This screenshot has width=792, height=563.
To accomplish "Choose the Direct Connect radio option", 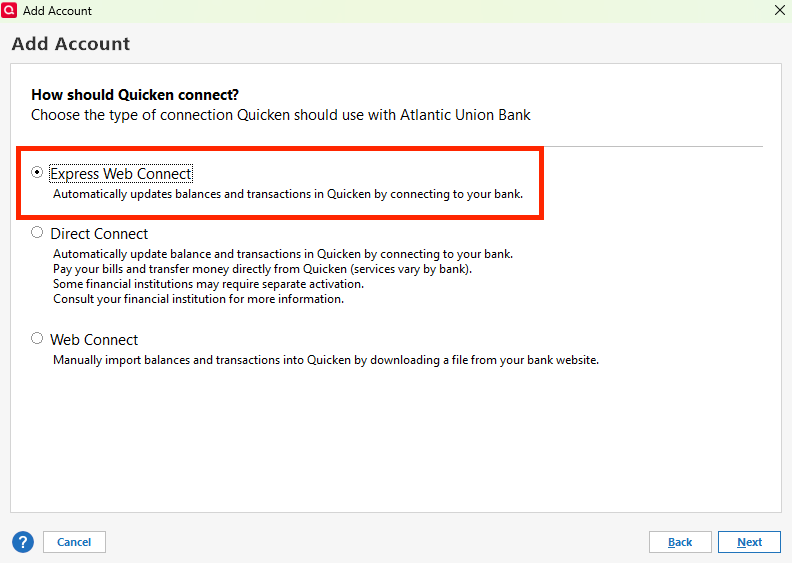I will 37,232.
